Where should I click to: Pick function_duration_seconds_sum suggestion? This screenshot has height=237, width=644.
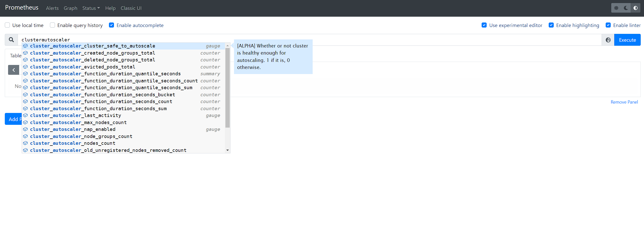pos(123,108)
